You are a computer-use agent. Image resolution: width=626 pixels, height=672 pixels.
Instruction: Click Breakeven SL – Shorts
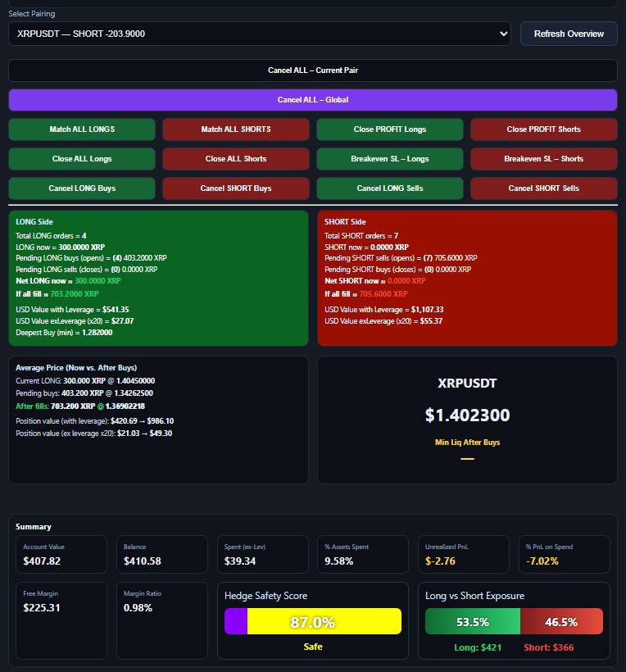click(544, 159)
